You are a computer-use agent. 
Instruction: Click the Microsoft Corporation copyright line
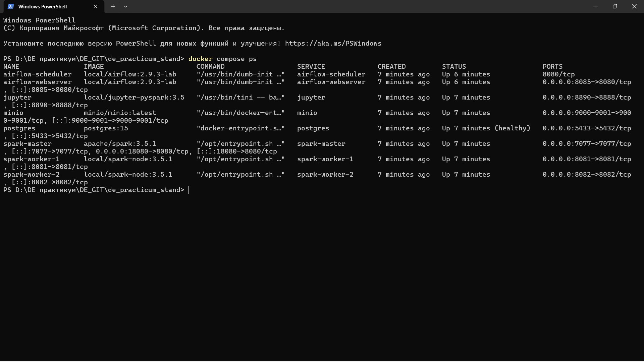pyautogui.click(x=144, y=28)
